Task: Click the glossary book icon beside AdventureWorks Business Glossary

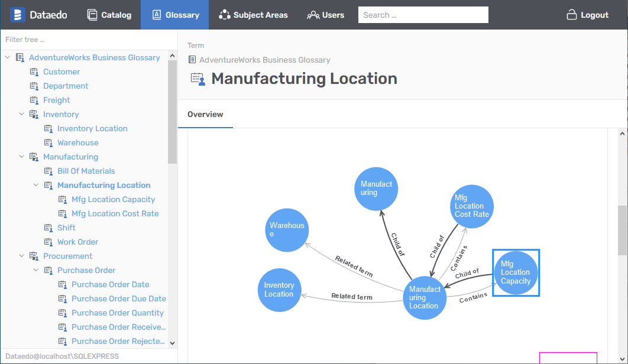Action: click(19, 57)
